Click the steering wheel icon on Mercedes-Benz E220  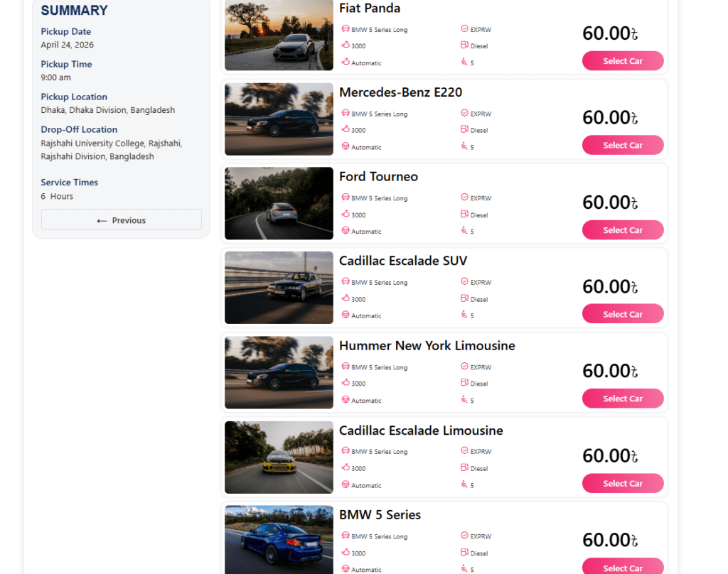point(346,146)
